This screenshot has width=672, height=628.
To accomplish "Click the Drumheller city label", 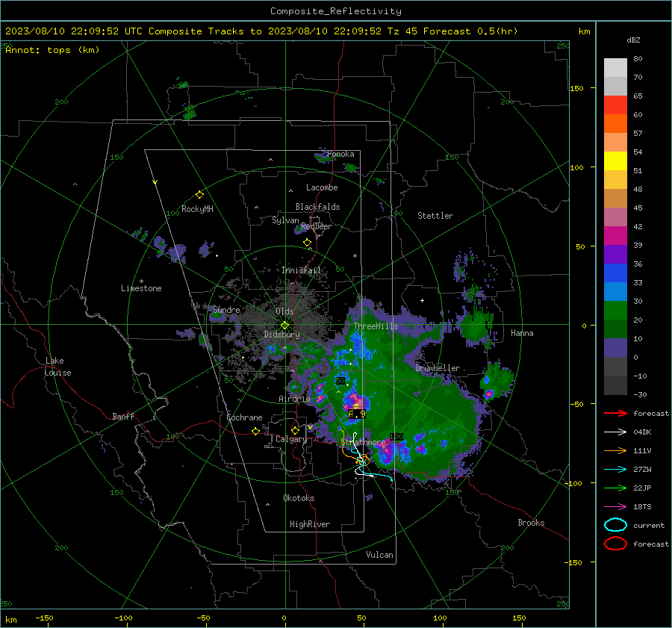I will pos(438,368).
